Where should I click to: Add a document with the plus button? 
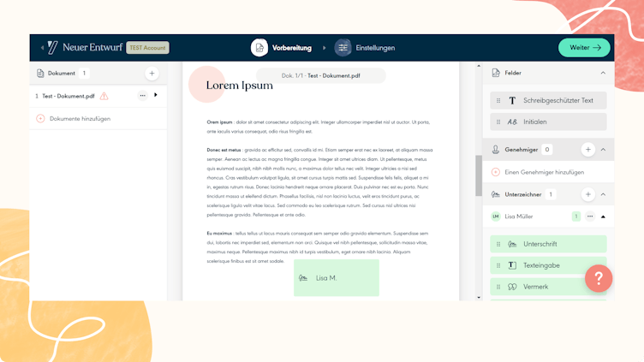(152, 74)
